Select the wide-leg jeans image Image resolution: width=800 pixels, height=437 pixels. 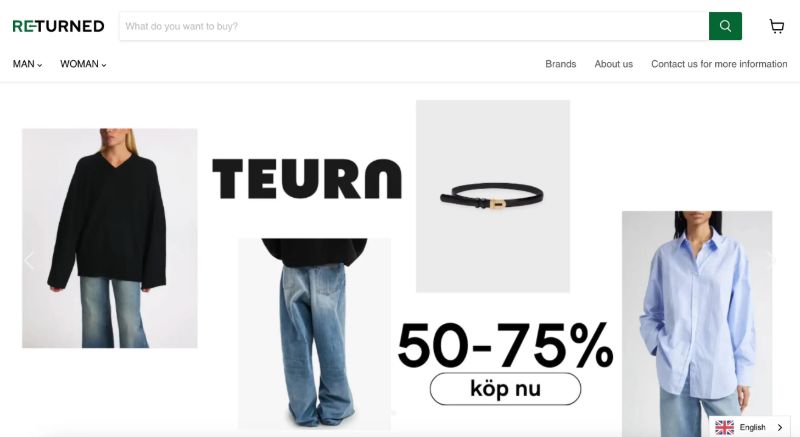point(315,333)
